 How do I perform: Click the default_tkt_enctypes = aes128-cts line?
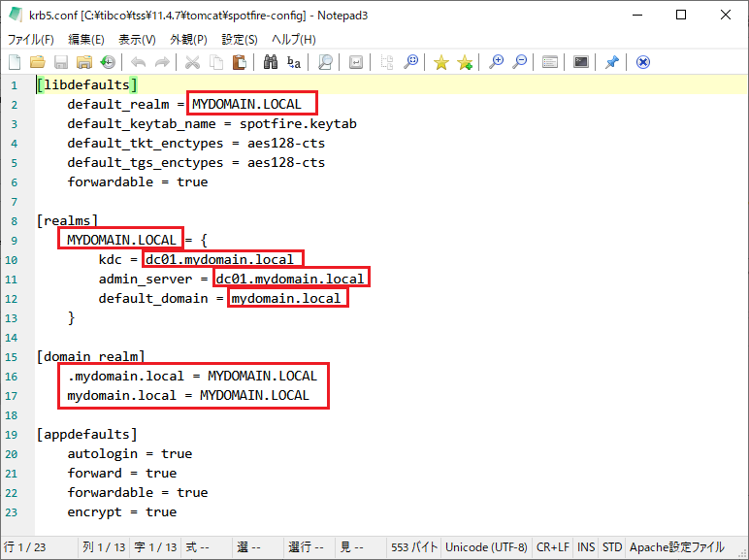(x=196, y=144)
